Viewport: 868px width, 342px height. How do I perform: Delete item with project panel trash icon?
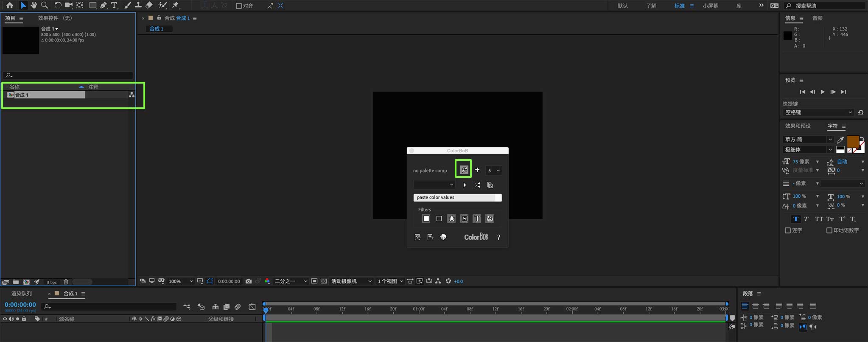pyautogui.click(x=66, y=282)
